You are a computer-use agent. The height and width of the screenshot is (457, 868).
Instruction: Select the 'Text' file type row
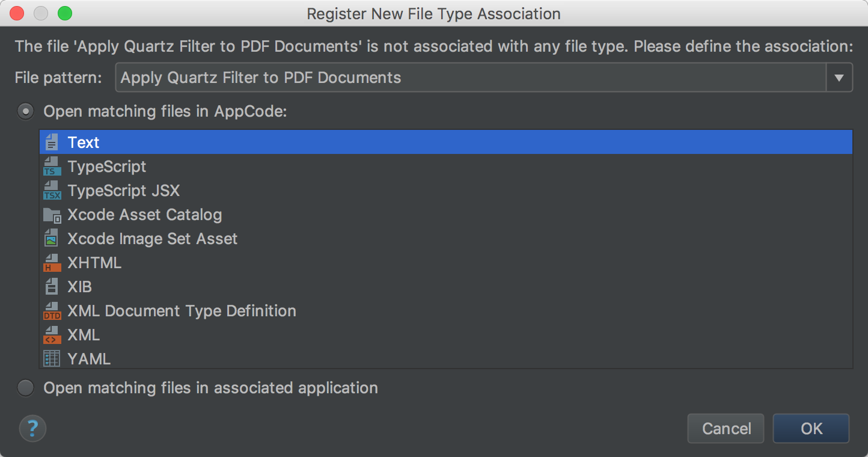click(x=445, y=143)
